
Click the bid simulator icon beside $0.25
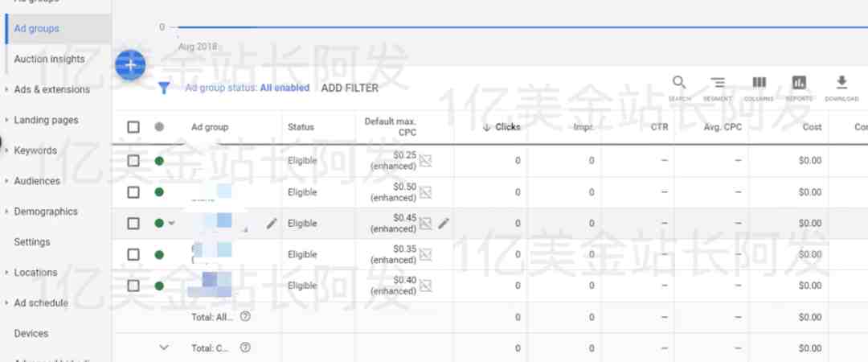click(x=425, y=161)
